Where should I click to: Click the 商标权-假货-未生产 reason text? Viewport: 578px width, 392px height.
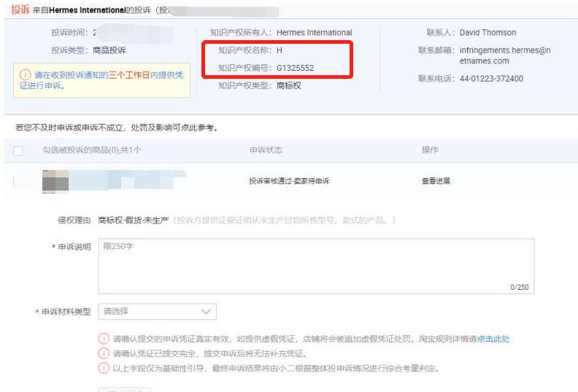click(x=134, y=220)
